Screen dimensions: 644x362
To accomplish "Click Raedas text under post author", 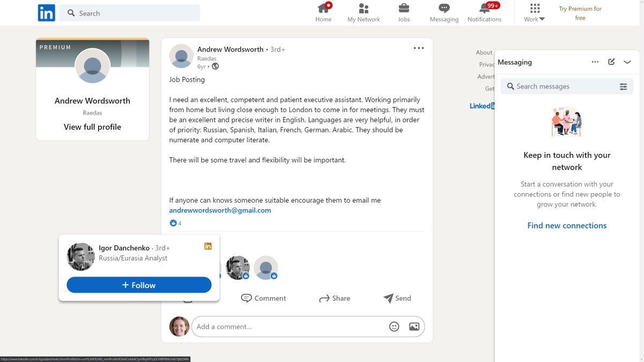I will [206, 58].
